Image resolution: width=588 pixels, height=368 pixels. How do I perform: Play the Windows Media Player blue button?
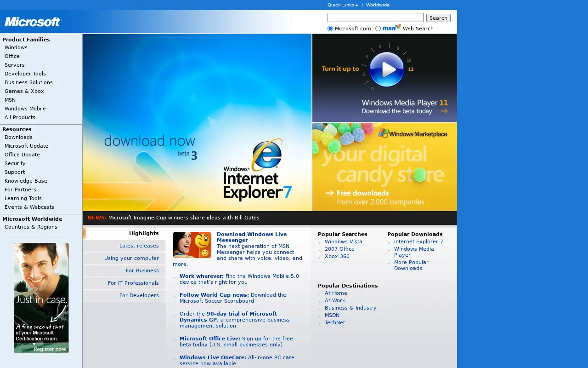click(387, 69)
